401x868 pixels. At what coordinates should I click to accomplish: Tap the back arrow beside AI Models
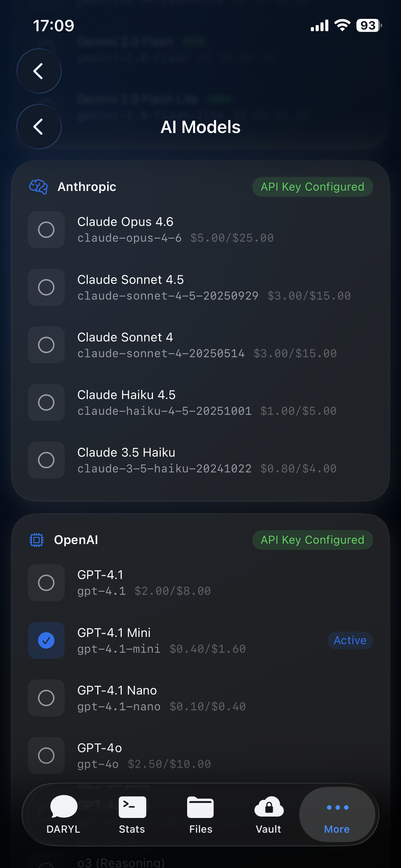39,126
